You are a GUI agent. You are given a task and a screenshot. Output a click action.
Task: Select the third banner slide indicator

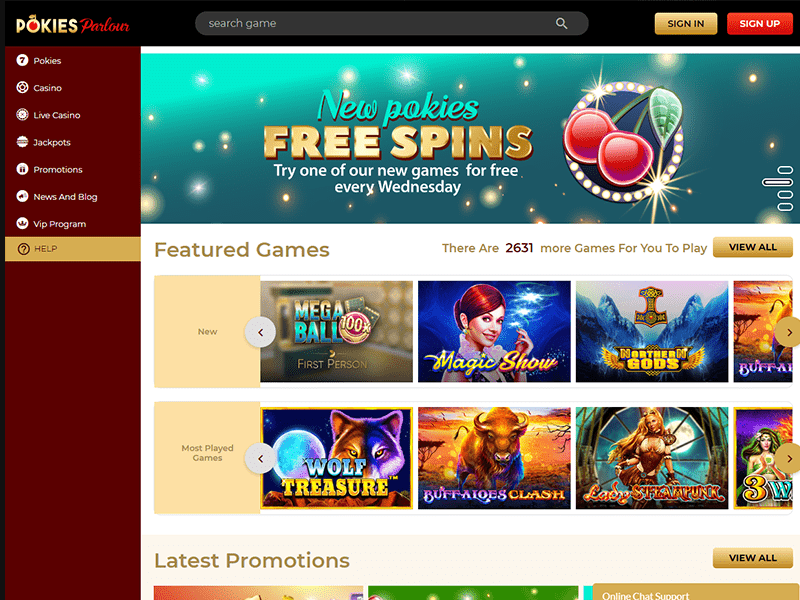(785, 194)
